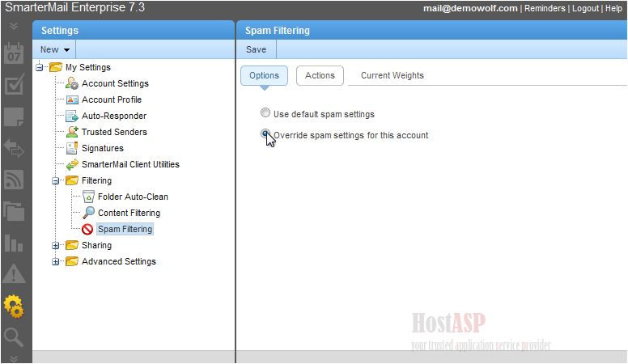Click the Content Filtering magnifier icon

click(x=88, y=213)
